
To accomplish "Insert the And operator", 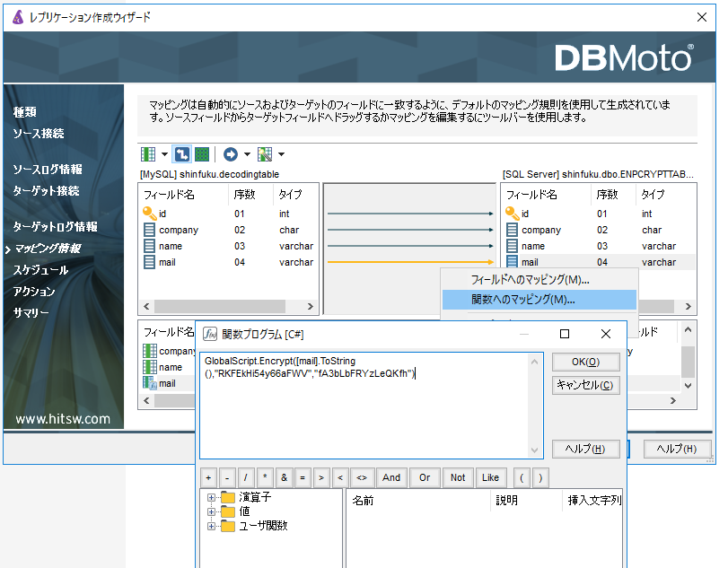I will coord(391,477).
